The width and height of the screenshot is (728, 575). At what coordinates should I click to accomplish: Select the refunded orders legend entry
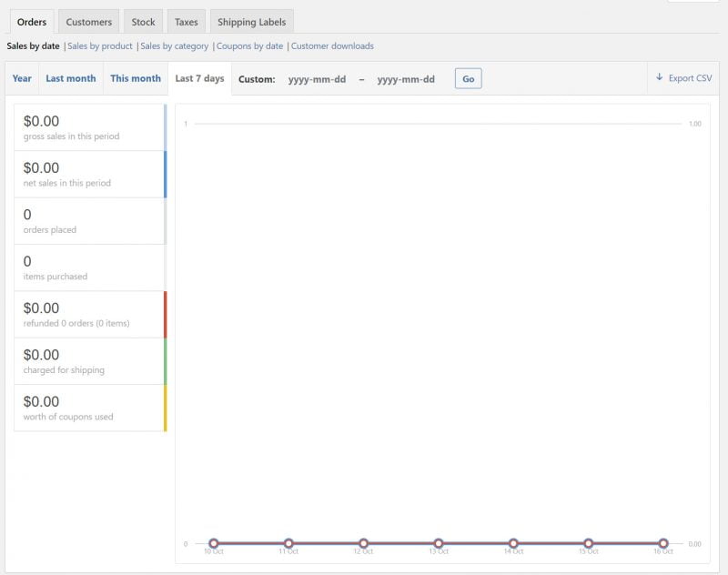[89, 314]
